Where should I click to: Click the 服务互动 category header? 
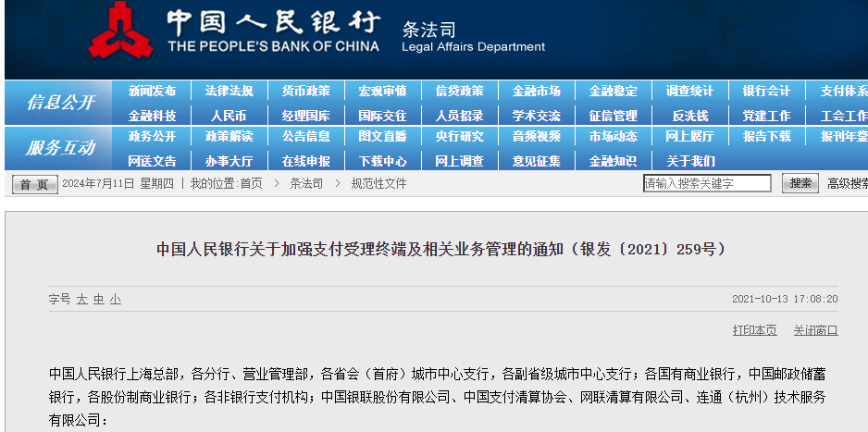point(61,148)
